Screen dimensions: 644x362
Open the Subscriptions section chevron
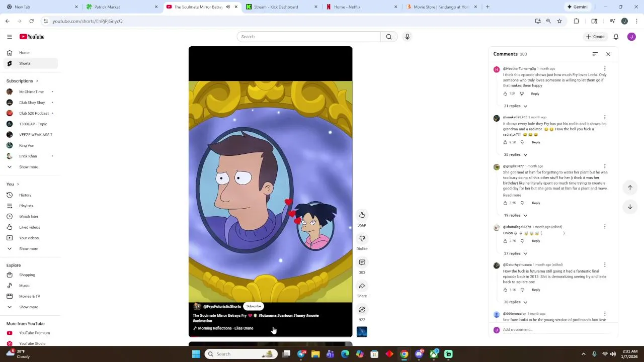pyautogui.click(x=37, y=81)
